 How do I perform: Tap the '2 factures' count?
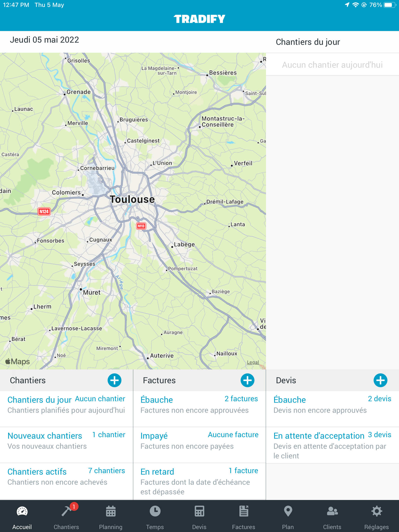pos(241,399)
